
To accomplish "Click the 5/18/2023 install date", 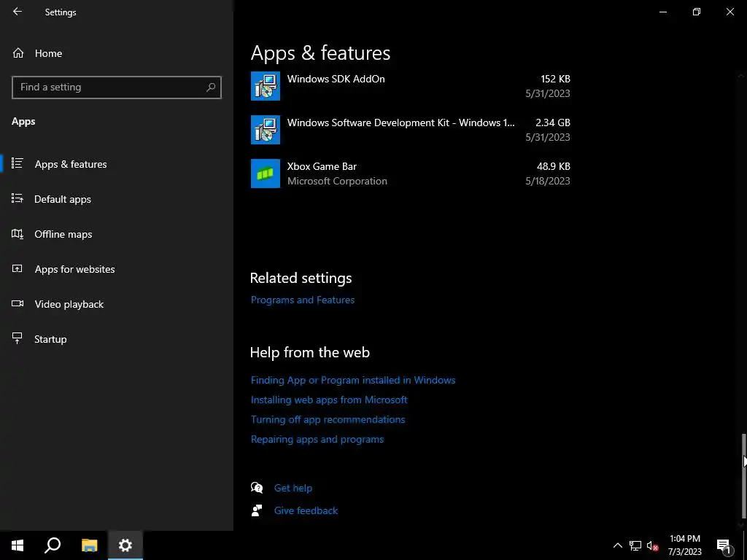I will click(x=548, y=181).
